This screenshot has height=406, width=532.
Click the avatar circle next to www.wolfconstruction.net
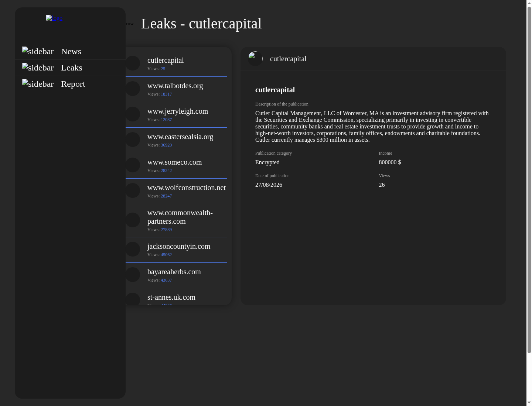coord(133,190)
